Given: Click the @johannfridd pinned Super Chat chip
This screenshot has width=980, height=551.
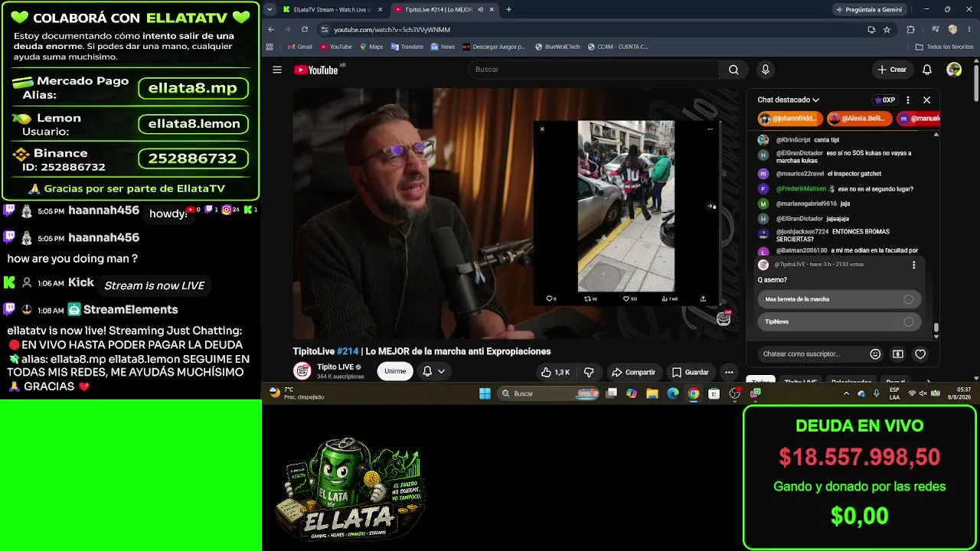Looking at the screenshot, I should (x=790, y=119).
